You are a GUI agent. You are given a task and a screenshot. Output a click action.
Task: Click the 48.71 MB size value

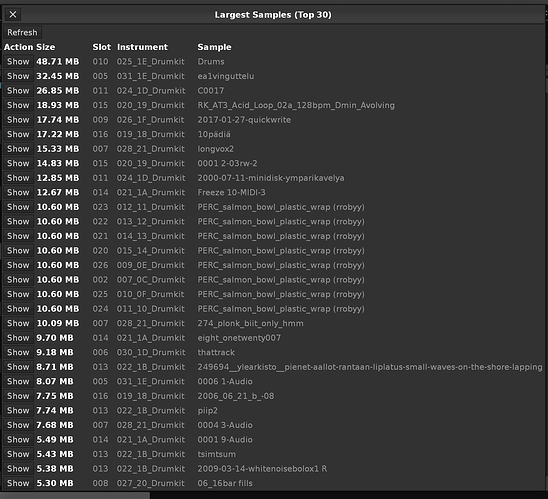tap(58, 62)
